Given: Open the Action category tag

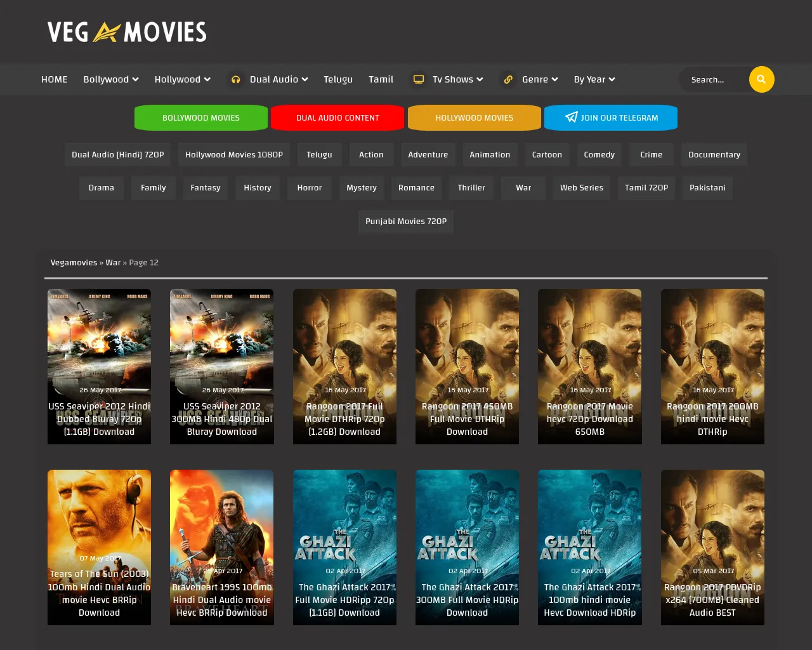Looking at the screenshot, I should pos(371,154).
